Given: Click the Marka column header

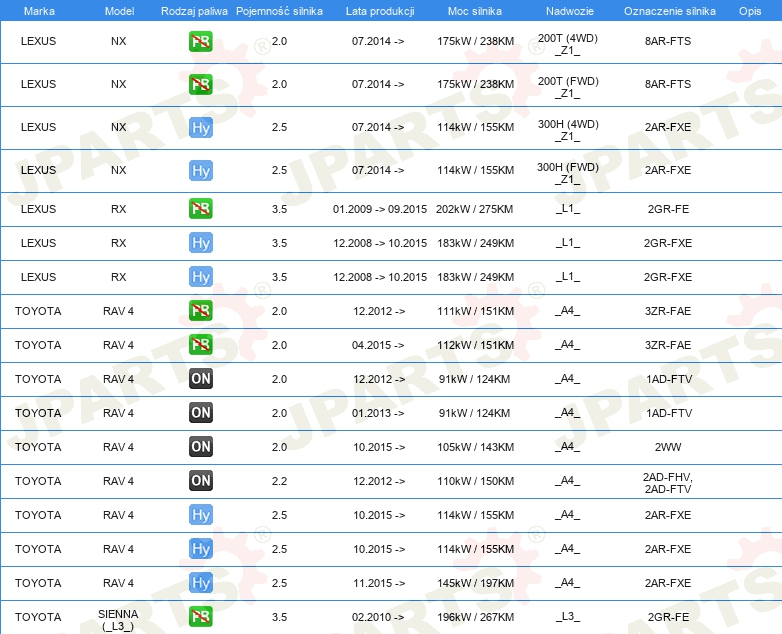Looking at the screenshot, I should click(39, 10).
